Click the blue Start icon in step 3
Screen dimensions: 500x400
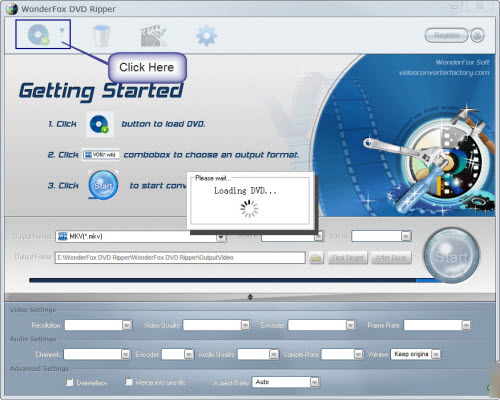[103, 185]
